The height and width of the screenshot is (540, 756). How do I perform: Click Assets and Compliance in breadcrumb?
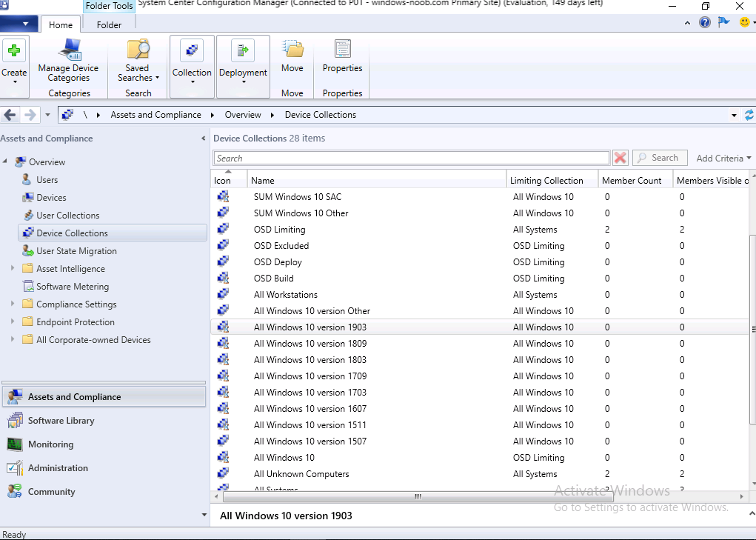(155, 115)
